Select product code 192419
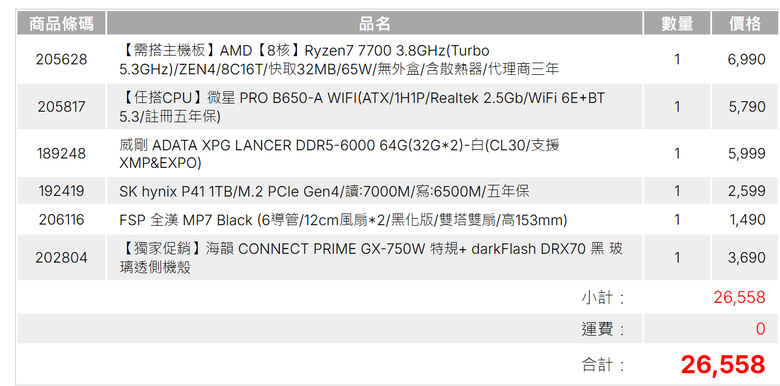780x386 pixels. tap(61, 191)
